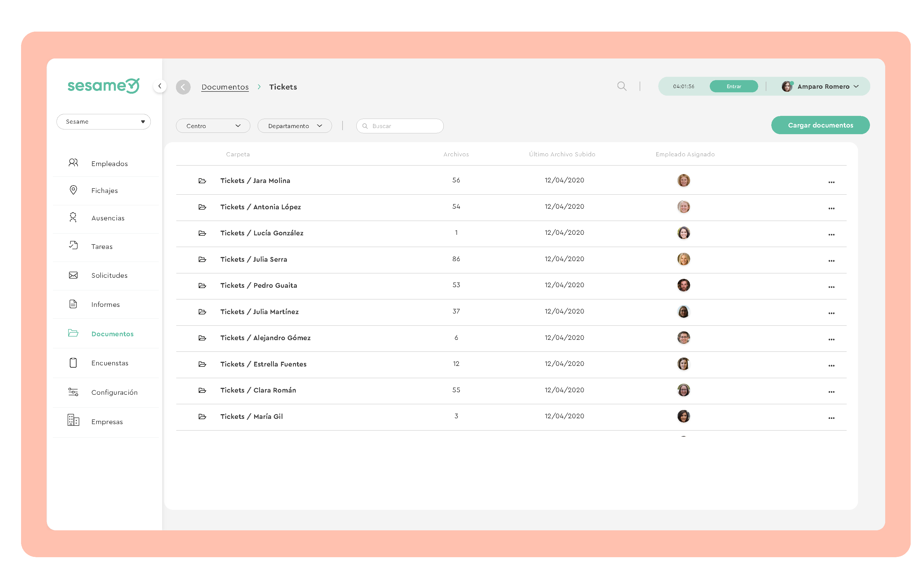Image resolution: width=924 pixels, height=573 pixels.
Task: Open the three-dot menu for Clara Román
Action: click(831, 392)
